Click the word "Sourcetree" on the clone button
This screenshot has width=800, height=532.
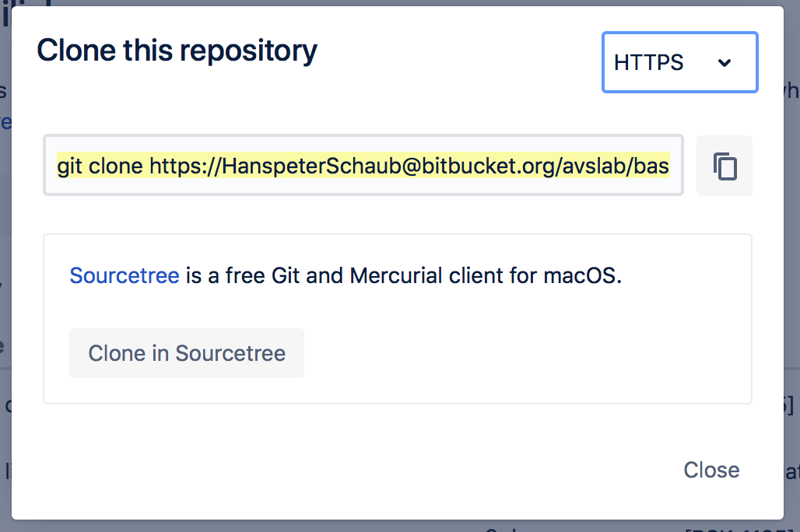(x=230, y=353)
